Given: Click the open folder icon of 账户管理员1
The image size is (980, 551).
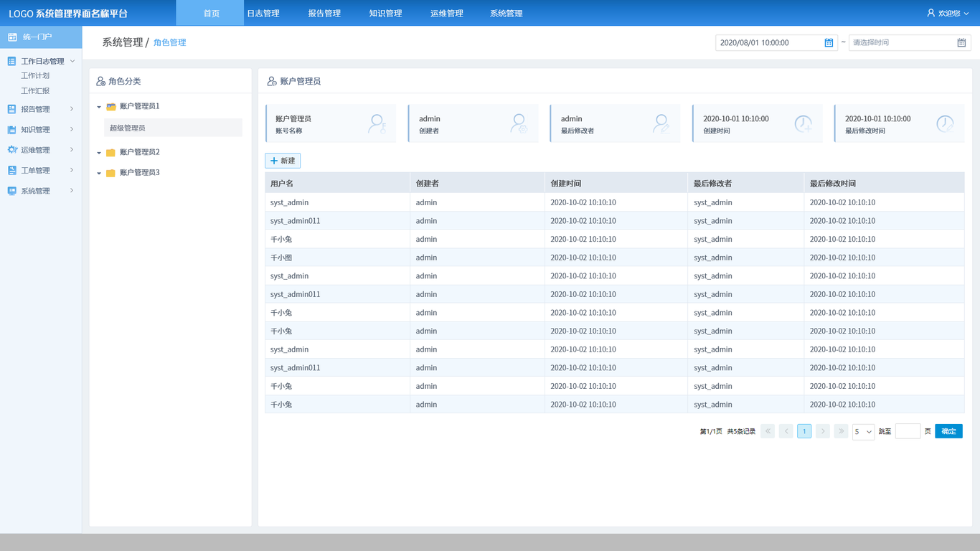Looking at the screenshot, I should pos(111,106).
